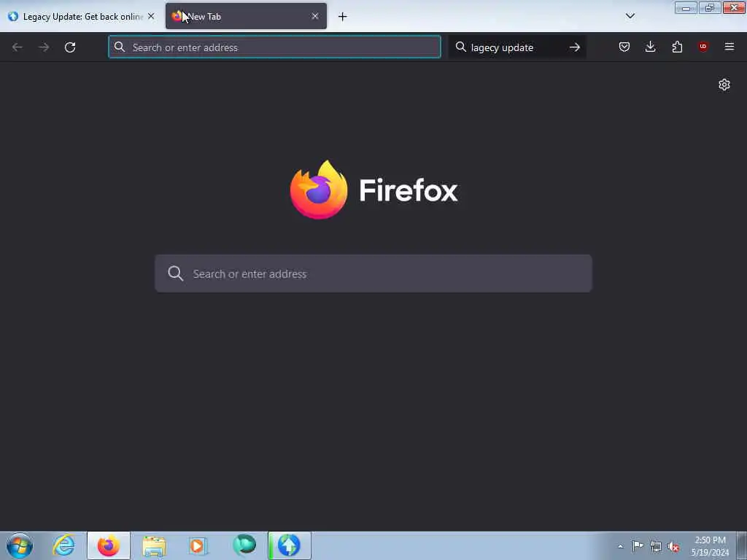
Task: Click the magnifier icon in the search box
Action: point(461,47)
